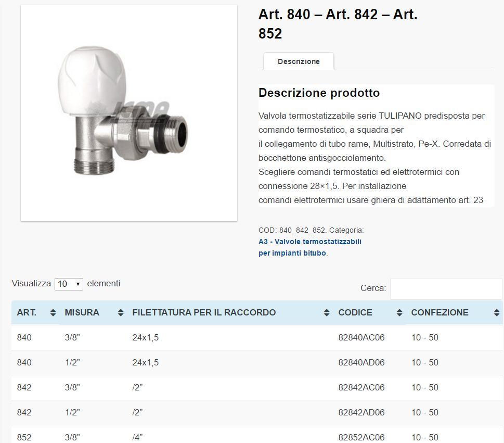Click the valve product image
The width and height of the screenshot is (504, 443).
129,113
